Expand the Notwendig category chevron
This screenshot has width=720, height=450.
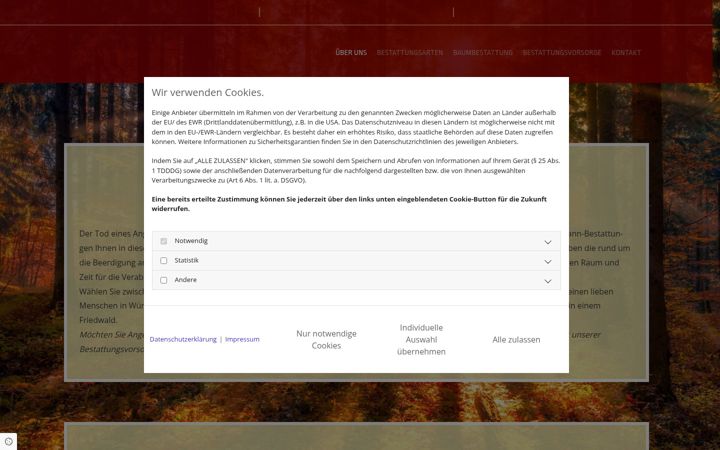point(548,242)
